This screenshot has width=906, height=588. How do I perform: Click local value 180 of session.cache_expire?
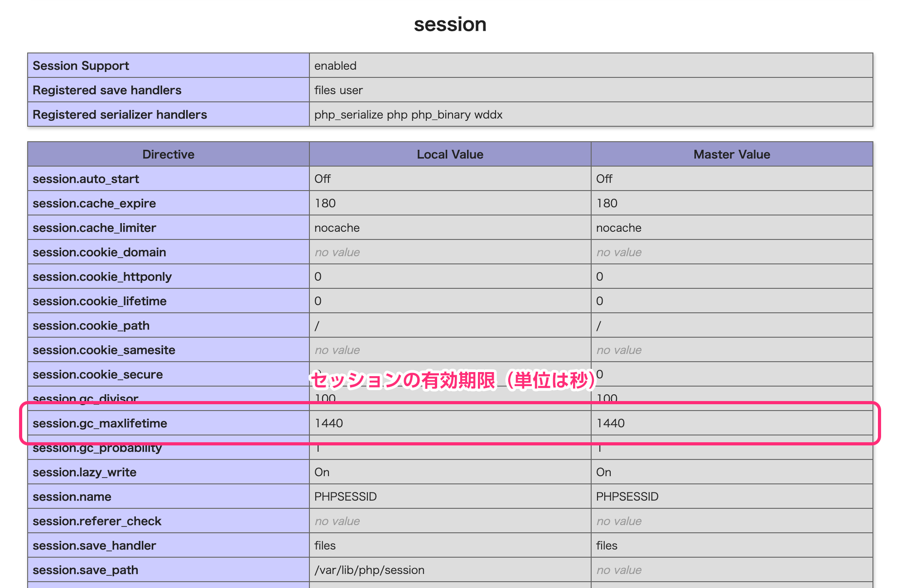pyautogui.click(x=325, y=203)
